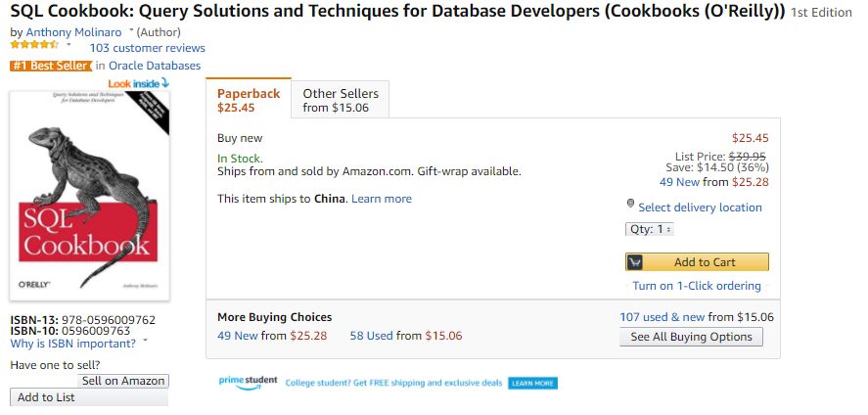This screenshot has width=868, height=415.
Task: Click the #1 Best Seller badge
Action: [x=50, y=66]
